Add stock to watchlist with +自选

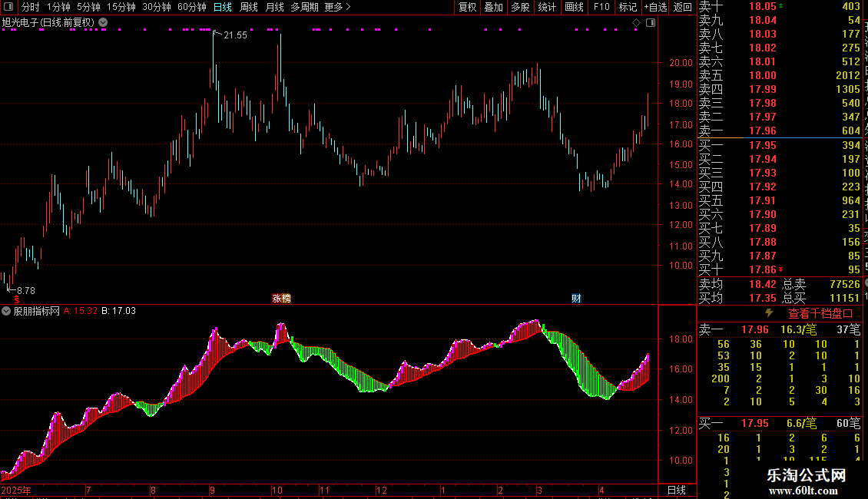655,7
